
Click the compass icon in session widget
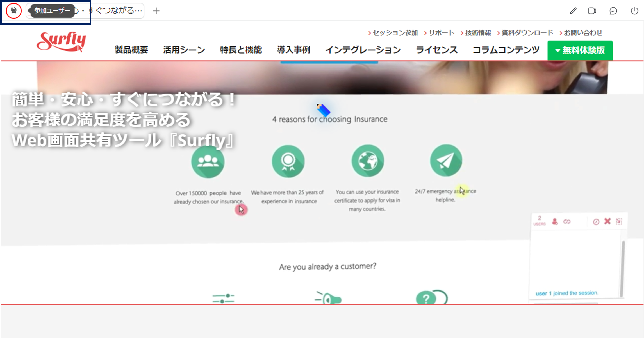point(596,222)
